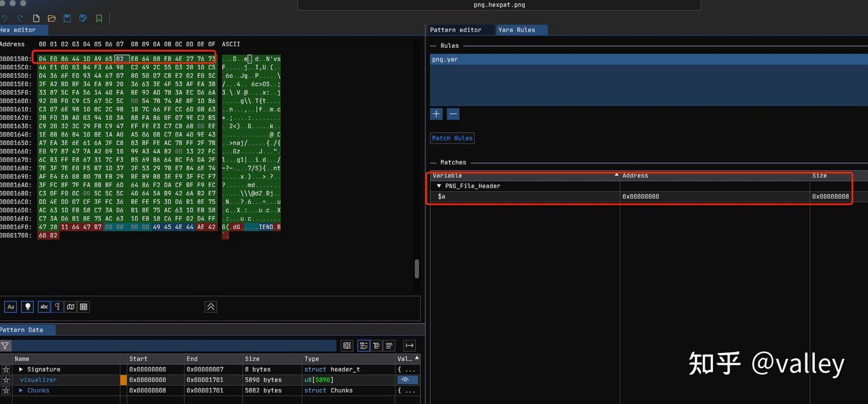
Task: Toggle the Aa case display option
Action: pyautogui.click(x=10, y=306)
